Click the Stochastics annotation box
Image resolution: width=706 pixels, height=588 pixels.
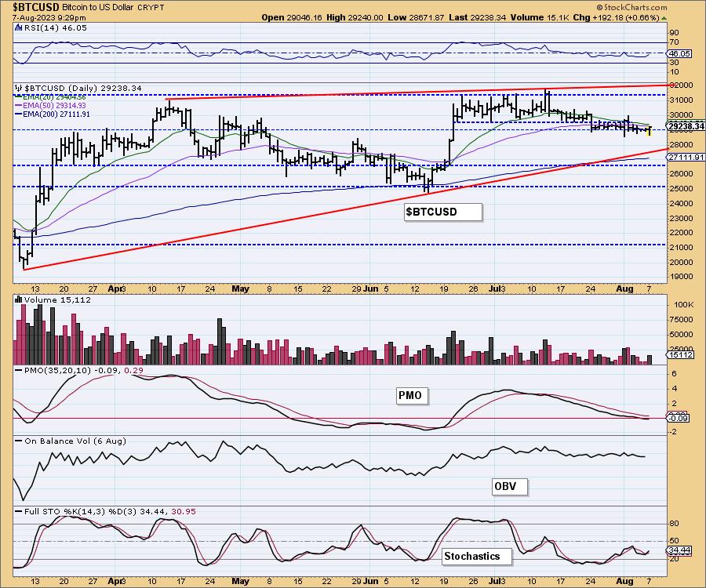point(477,556)
